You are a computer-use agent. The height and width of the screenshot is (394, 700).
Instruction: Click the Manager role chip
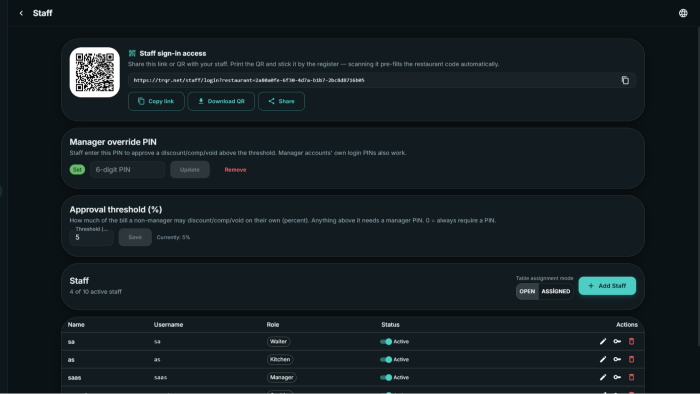[x=281, y=377]
